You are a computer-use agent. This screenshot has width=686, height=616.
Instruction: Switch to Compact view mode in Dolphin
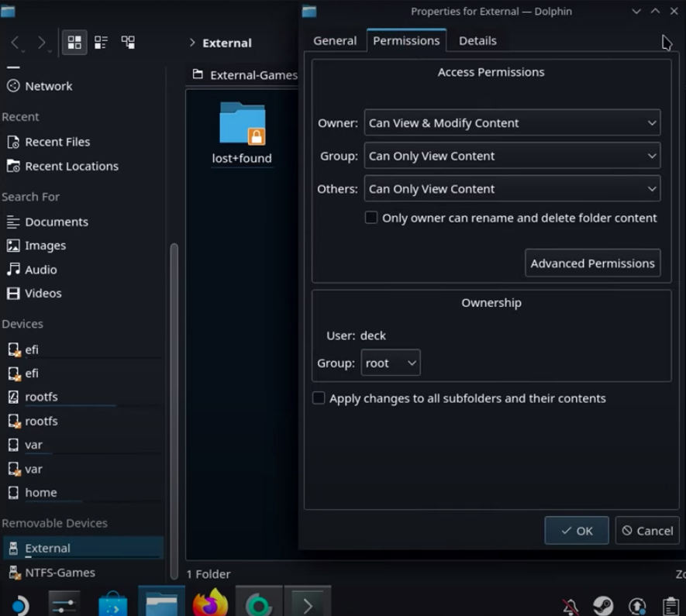tap(101, 43)
